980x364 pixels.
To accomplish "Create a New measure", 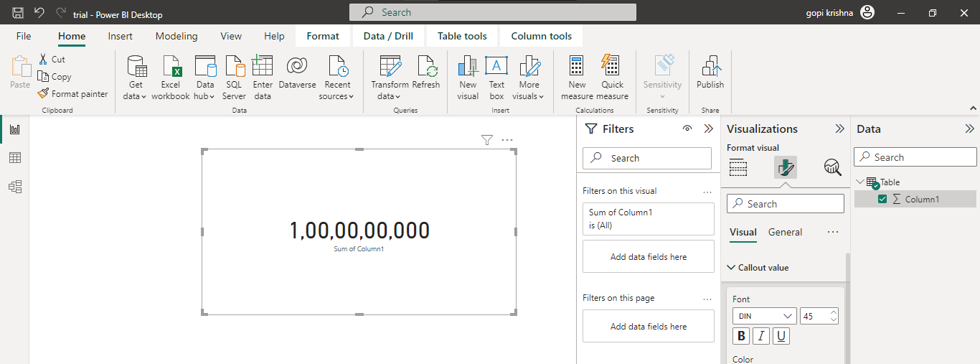I will pos(577,78).
